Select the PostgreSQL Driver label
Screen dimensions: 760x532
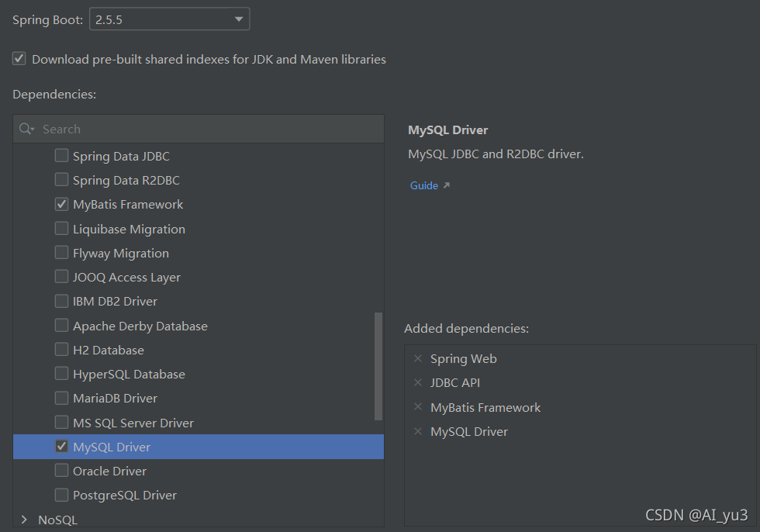pos(125,496)
